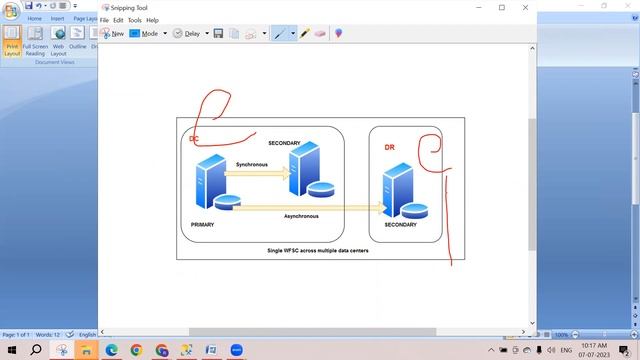Screen dimensions: 640x360
Task: Click the Word 100% zoom level
Action: coord(562,335)
